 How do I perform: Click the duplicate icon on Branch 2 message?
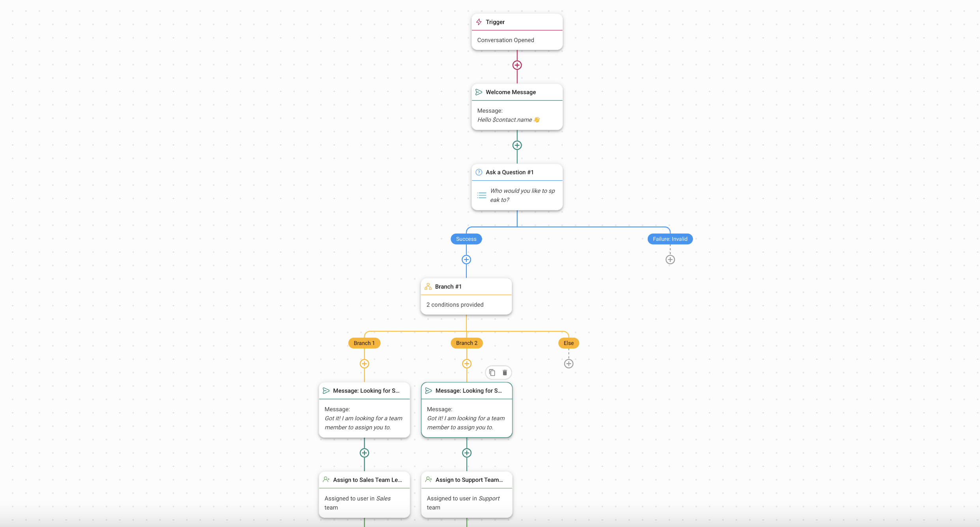pyautogui.click(x=492, y=372)
